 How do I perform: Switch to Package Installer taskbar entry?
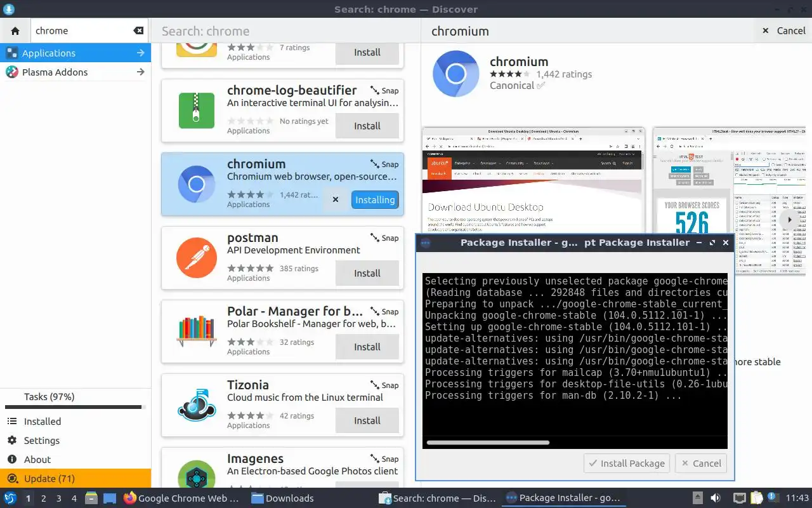pyautogui.click(x=563, y=498)
